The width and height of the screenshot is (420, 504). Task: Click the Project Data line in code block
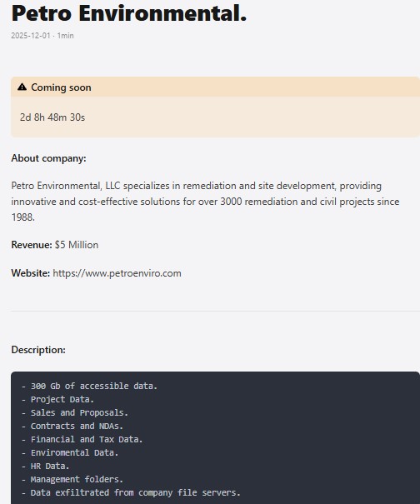(x=57, y=399)
